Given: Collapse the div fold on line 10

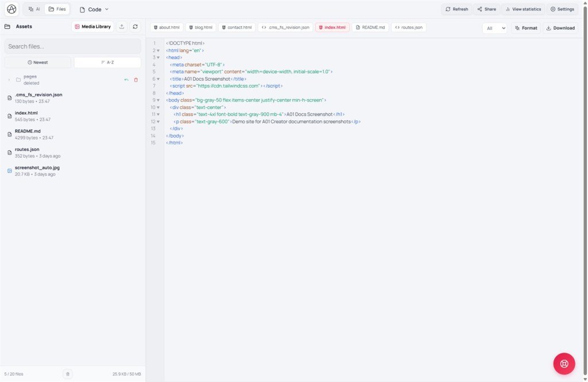Looking at the screenshot, I should 158,107.
